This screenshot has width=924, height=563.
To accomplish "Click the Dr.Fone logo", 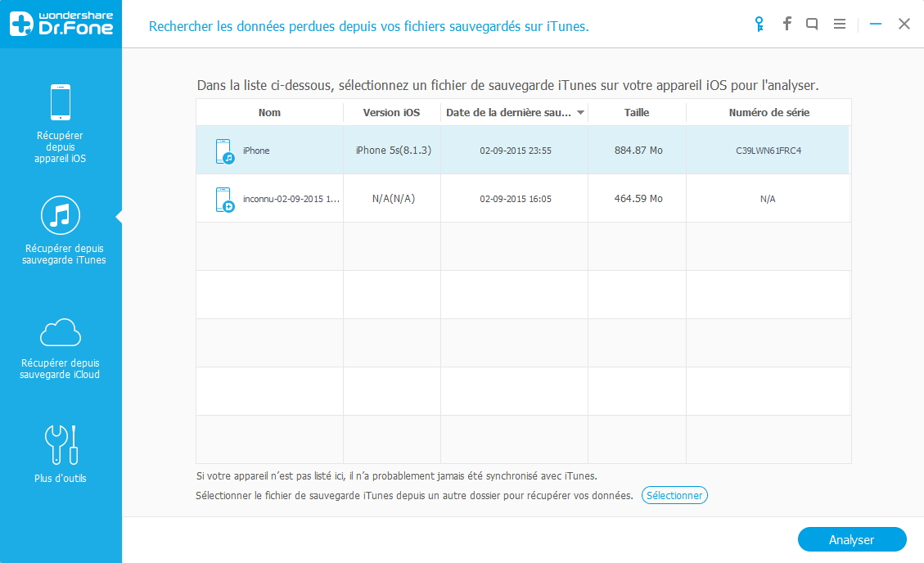I will click(61, 25).
